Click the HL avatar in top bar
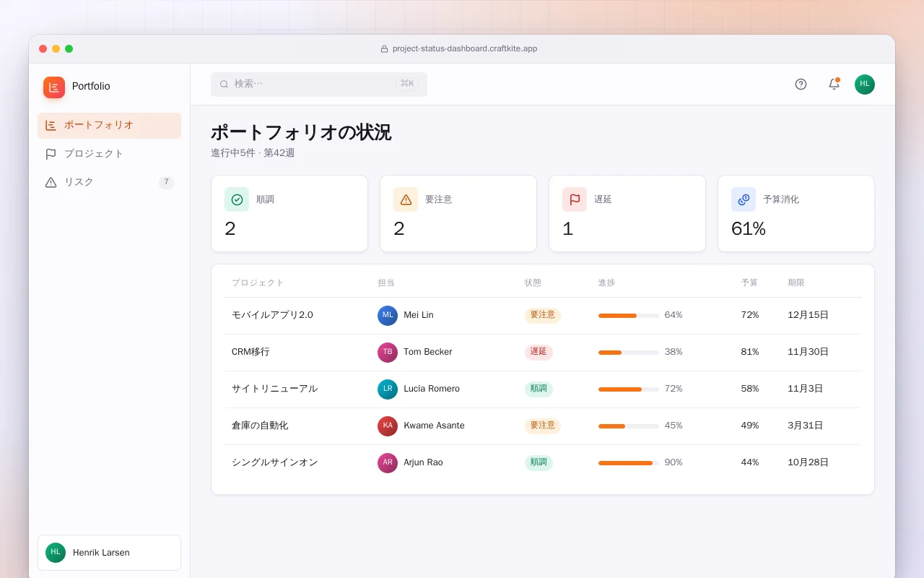 (x=865, y=85)
